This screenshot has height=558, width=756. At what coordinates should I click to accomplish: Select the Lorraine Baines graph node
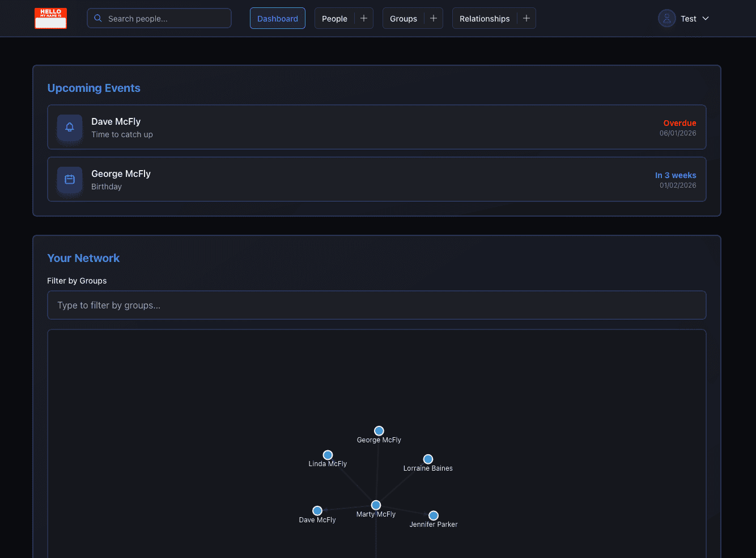(428, 459)
